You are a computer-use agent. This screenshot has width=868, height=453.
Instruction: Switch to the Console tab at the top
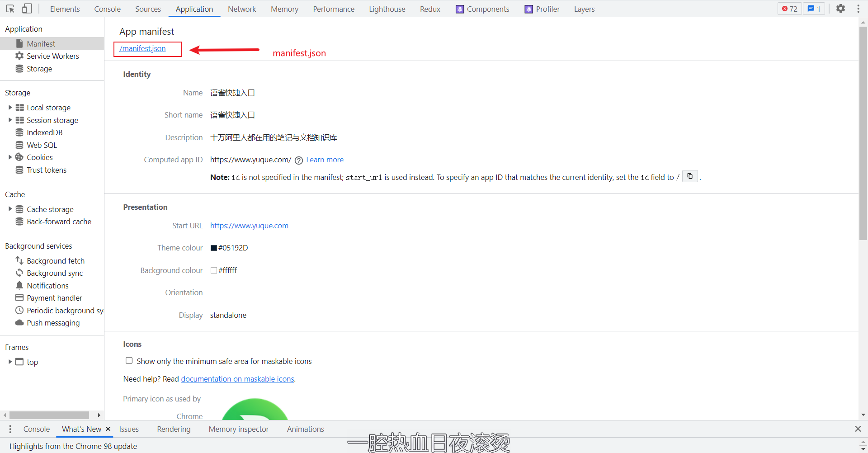coord(108,9)
